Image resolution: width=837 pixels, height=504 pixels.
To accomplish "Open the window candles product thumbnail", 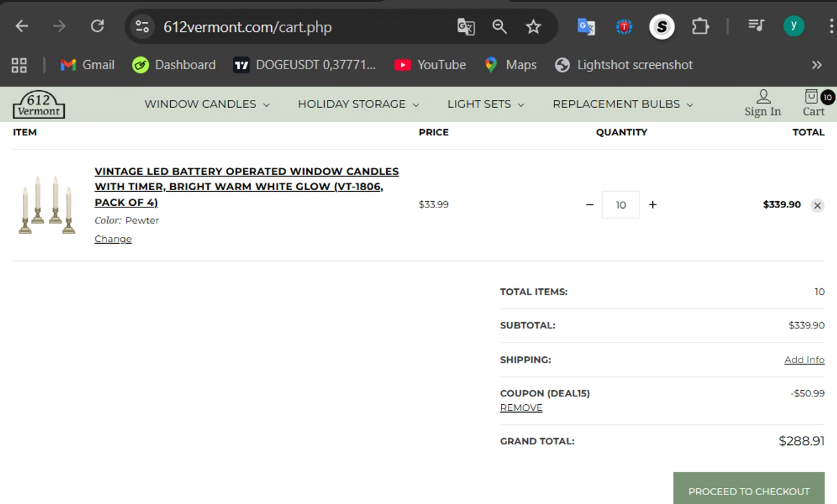I will tap(47, 205).
